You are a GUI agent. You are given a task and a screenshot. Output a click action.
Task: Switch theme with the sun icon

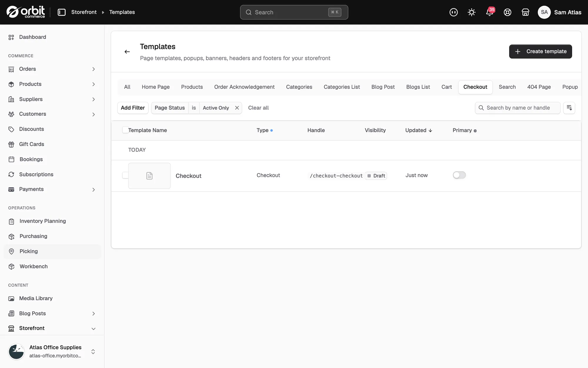tap(472, 12)
